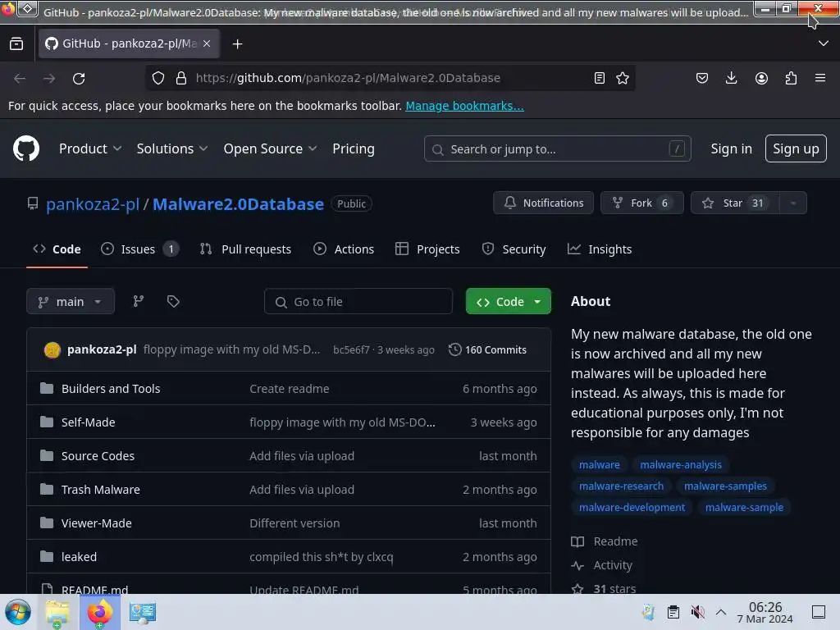Open pankoza2-pl owner profile link
The width and height of the screenshot is (840, 630).
click(x=93, y=204)
